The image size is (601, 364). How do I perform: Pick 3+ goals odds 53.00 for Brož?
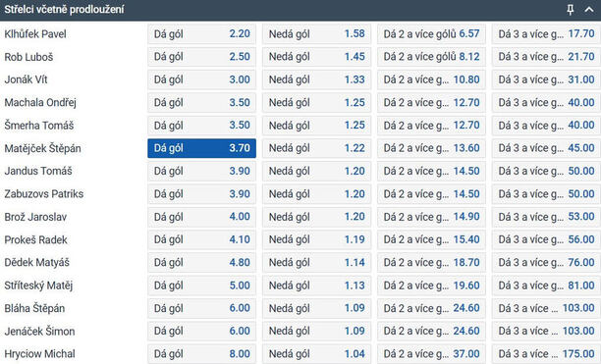(546, 217)
